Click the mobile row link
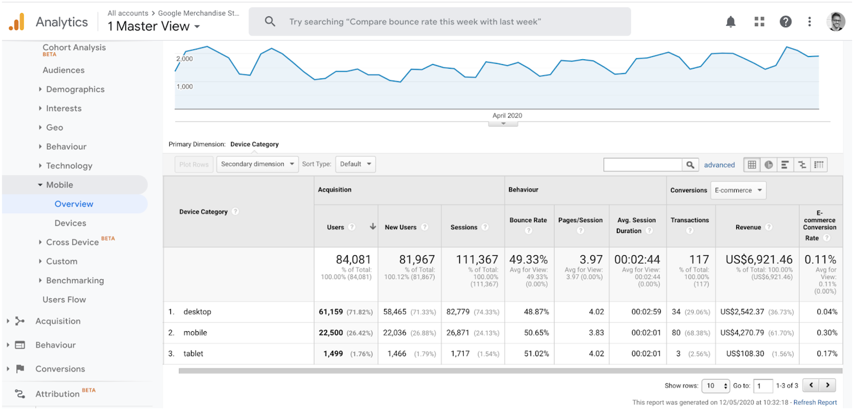 point(195,332)
